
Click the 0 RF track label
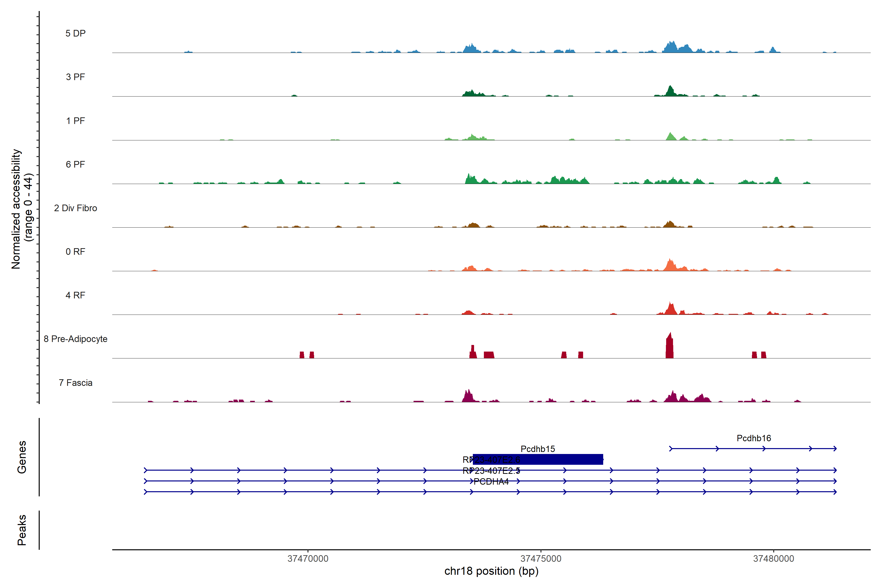click(x=75, y=252)
